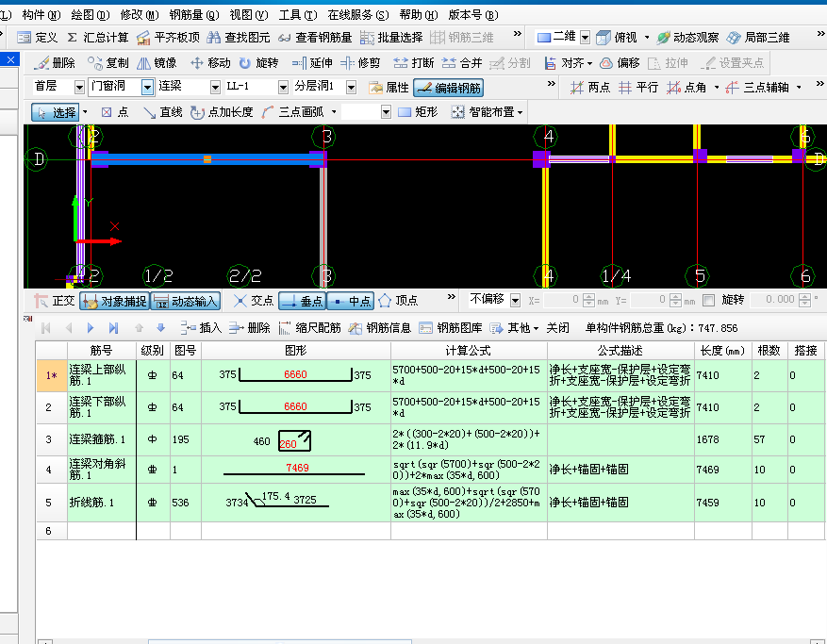Select the 旋转 rotate tool
Screen dimensions: 827x644
tap(258, 63)
